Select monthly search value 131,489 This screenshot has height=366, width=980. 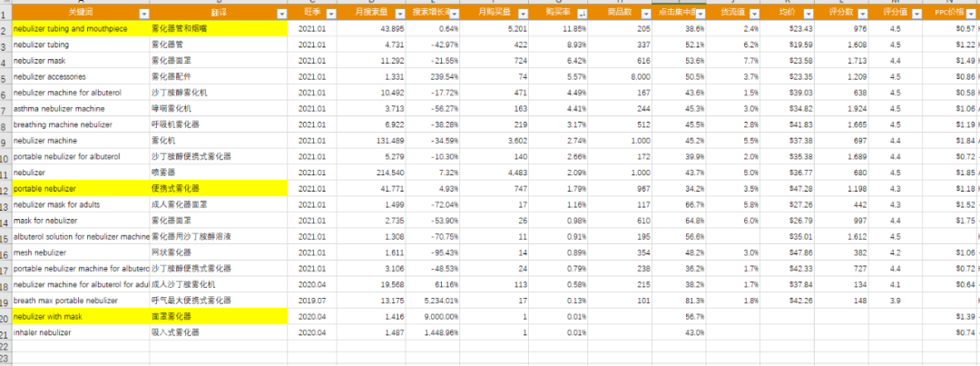pos(371,140)
